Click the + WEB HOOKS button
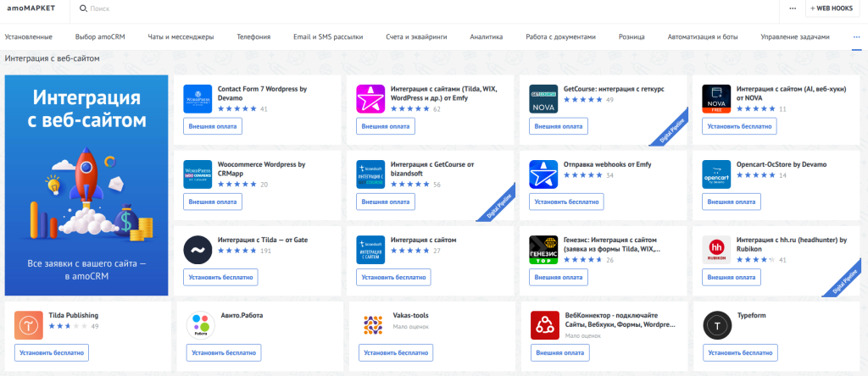 tap(832, 8)
